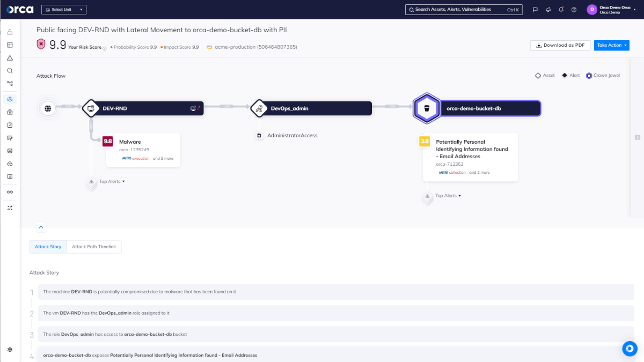Screen dimensions: 644x362
Task: Open the compliance clipboard-check icon in sidebar
Action: pos(10,125)
